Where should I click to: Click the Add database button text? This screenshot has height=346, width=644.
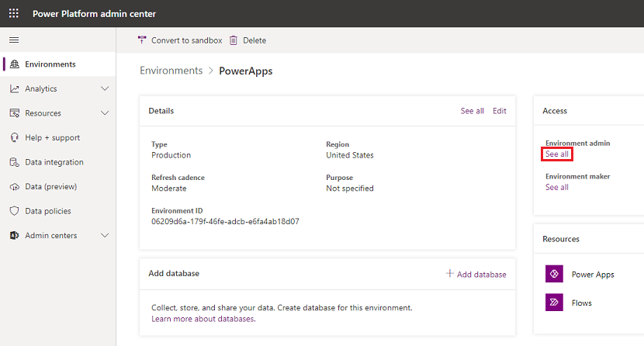(481, 274)
